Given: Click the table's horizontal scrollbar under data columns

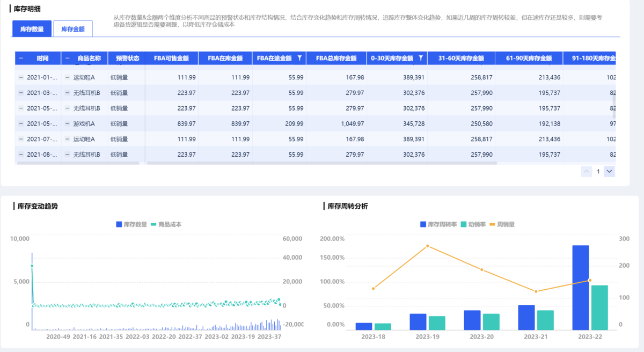Looking at the screenshot, I should 322,163.
